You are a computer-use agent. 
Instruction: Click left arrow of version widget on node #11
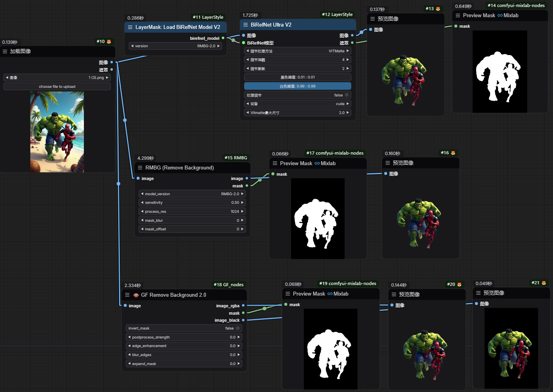pos(132,46)
